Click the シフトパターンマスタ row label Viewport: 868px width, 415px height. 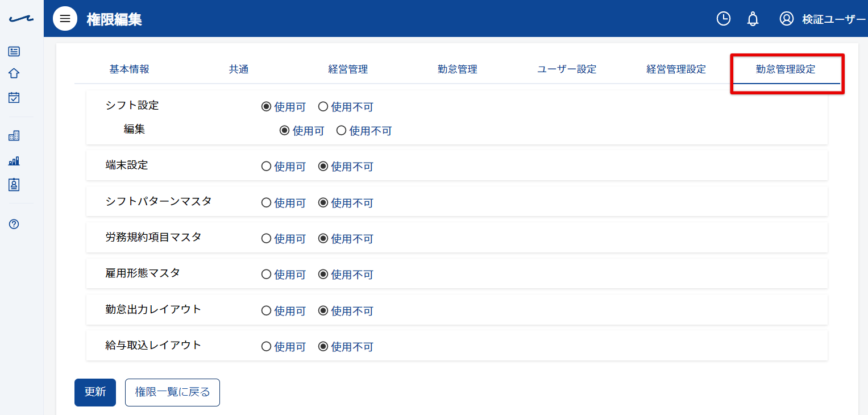pos(159,201)
